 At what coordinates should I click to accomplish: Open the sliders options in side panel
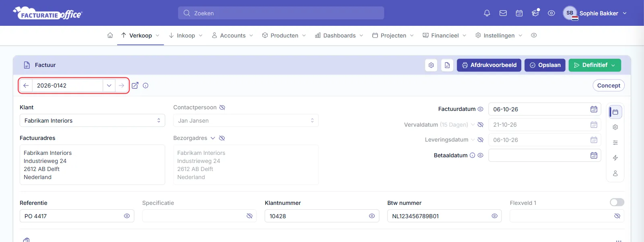coord(615,142)
